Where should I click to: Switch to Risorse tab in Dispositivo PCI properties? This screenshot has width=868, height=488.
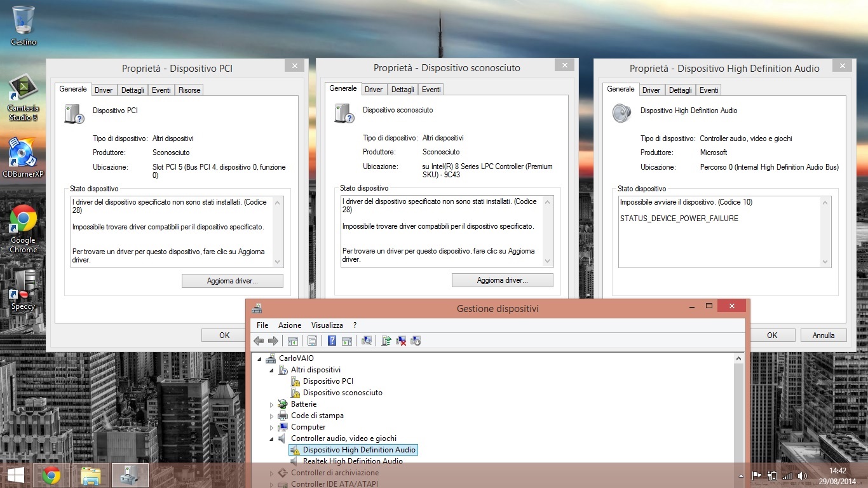click(189, 90)
